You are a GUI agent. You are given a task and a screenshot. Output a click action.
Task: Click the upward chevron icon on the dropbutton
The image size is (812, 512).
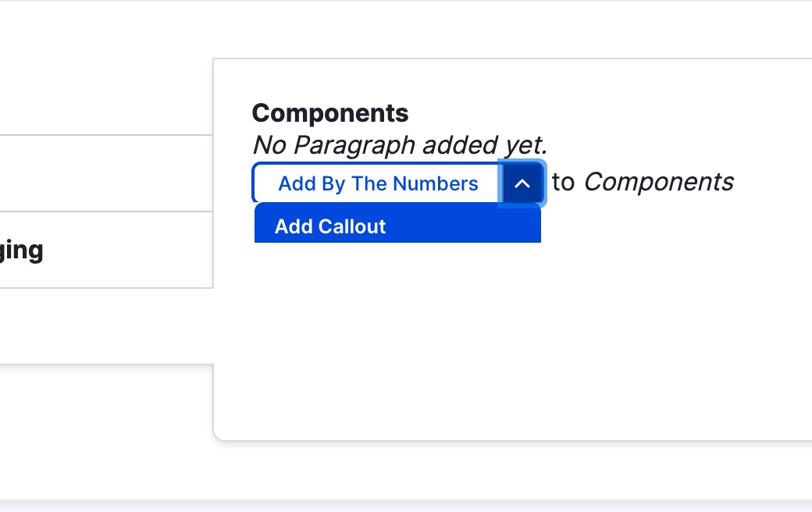pos(522,183)
